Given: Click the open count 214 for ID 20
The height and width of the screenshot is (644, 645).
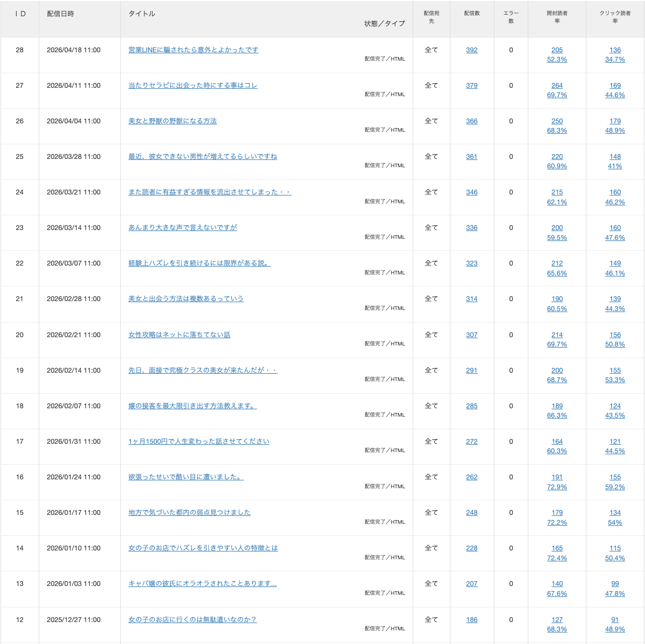Looking at the screenshot, I should point(557,335).
